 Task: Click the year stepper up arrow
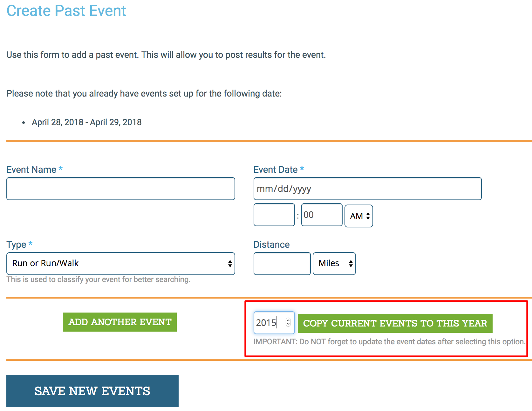[288, 320]
